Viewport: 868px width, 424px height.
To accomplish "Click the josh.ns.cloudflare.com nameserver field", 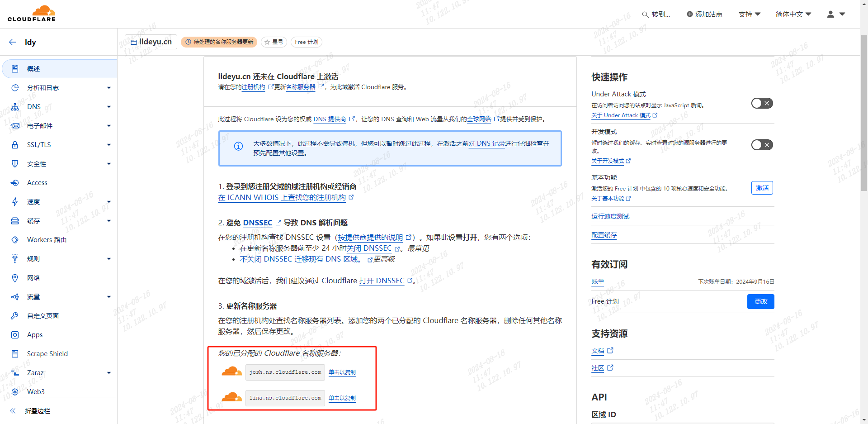I will tap(285, 372).
